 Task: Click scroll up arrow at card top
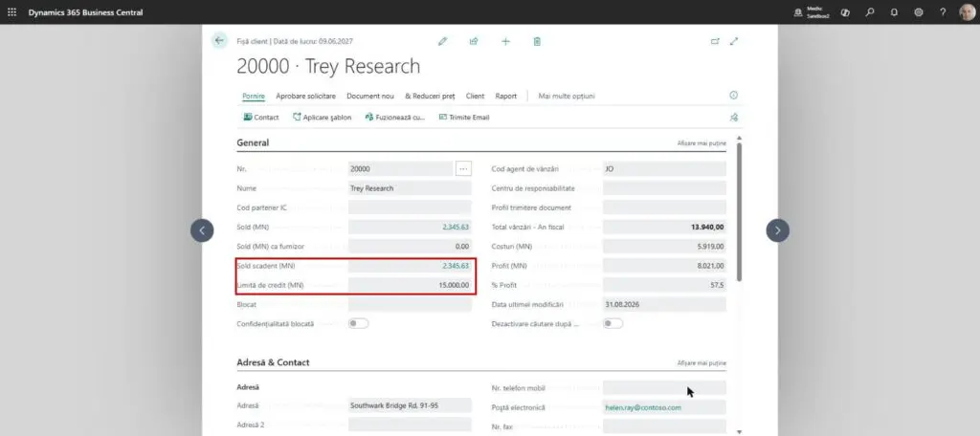[x=740, y=138]
